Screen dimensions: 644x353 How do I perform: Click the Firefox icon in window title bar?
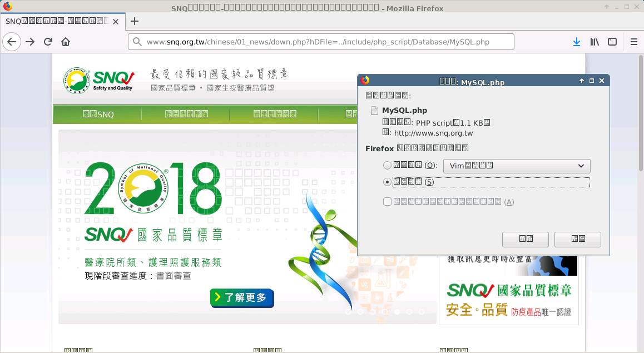7,6
